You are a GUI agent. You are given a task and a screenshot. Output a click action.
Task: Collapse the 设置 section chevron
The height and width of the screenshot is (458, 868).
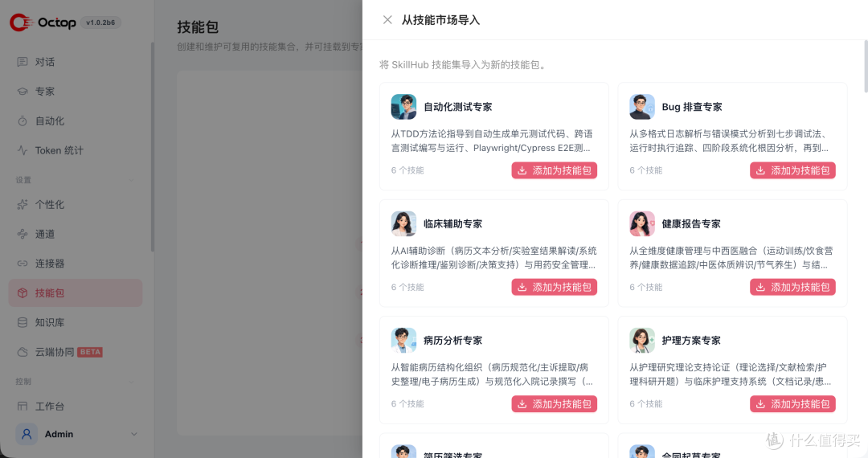point(132,180)
